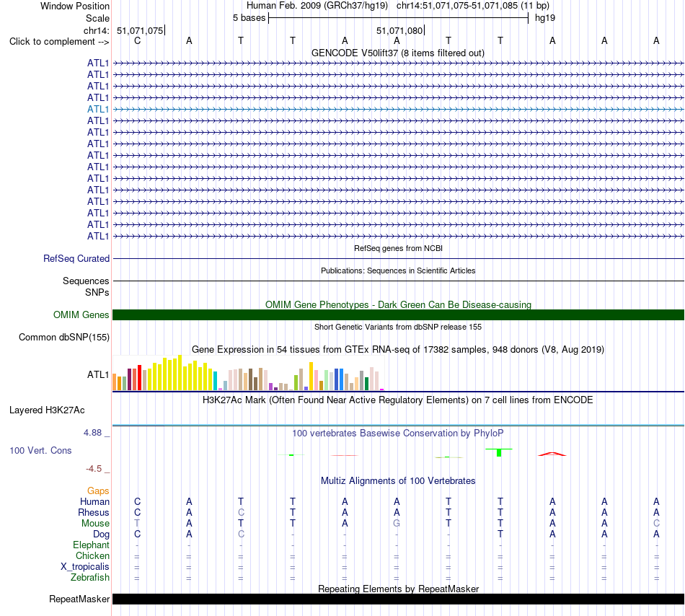The height and width of the screenshot is (616, 685).
Task: Click the orange Gaps label
Action: pyautogui.click(x=98, y=491)
